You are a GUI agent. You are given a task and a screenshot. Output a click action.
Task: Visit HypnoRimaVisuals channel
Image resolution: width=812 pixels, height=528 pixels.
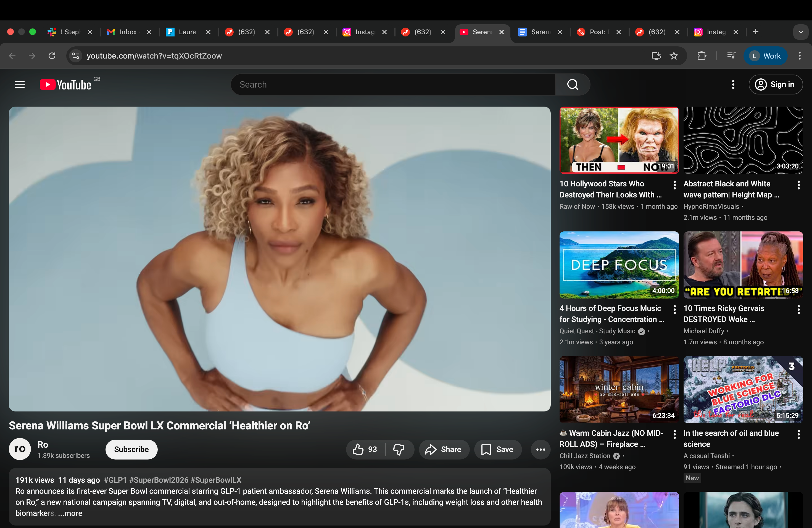711,207
